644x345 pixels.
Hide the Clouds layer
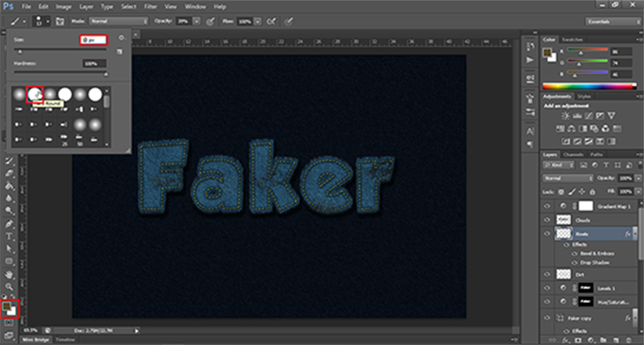(547, 219)
